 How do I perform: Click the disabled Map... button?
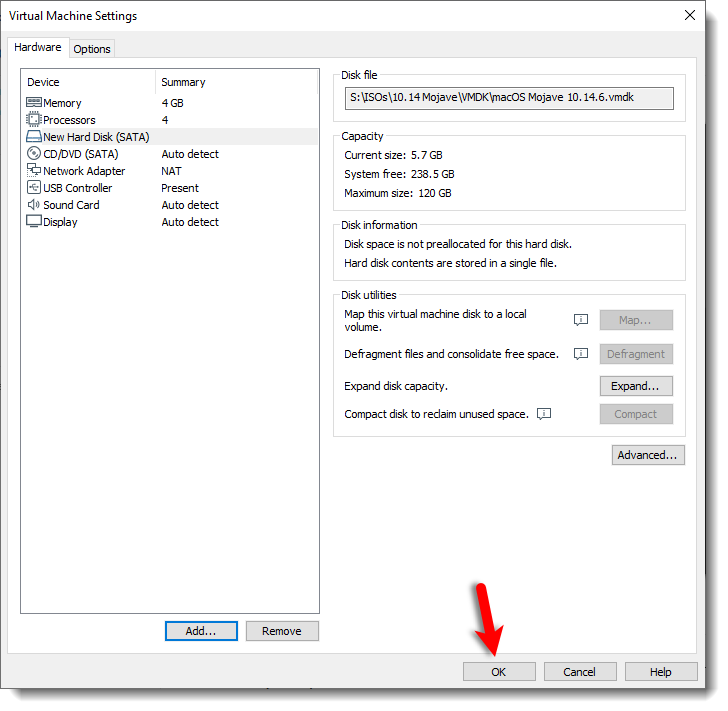coord(636,320)
